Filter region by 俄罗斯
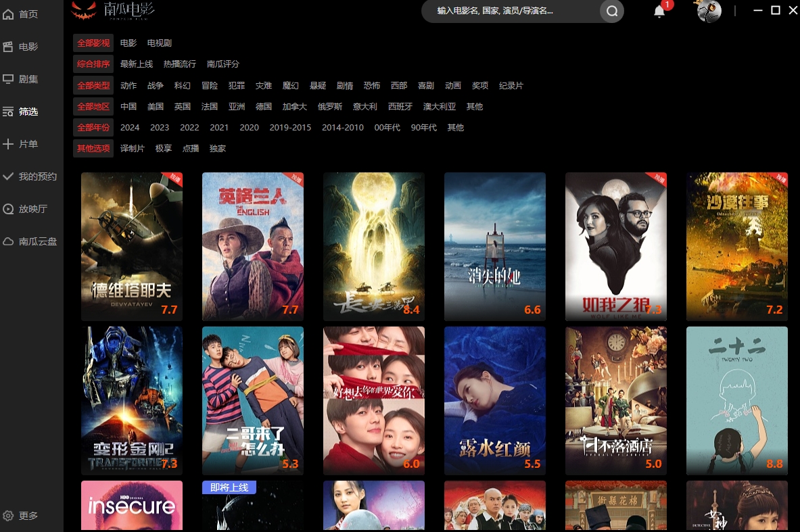 pyautogui.click(x=330, y=107)
